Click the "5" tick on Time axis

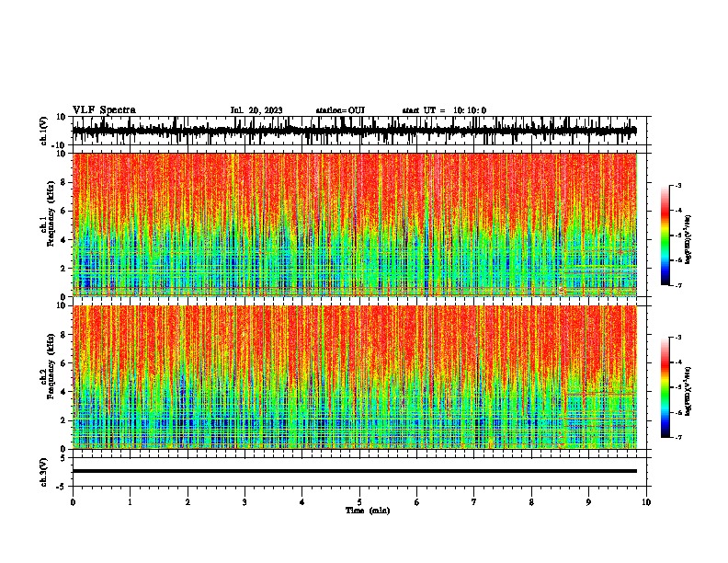point(359,502)
